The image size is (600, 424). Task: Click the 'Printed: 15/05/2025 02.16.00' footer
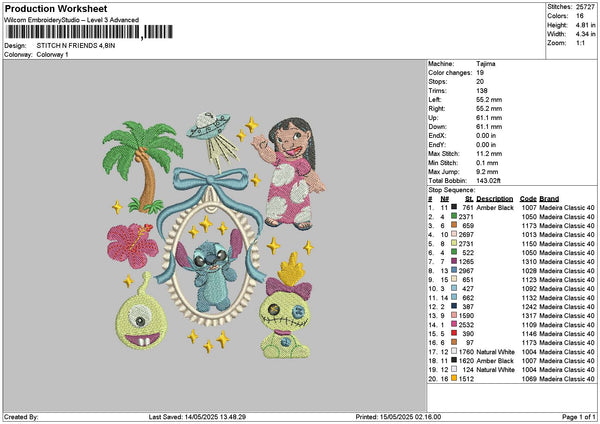398,417
